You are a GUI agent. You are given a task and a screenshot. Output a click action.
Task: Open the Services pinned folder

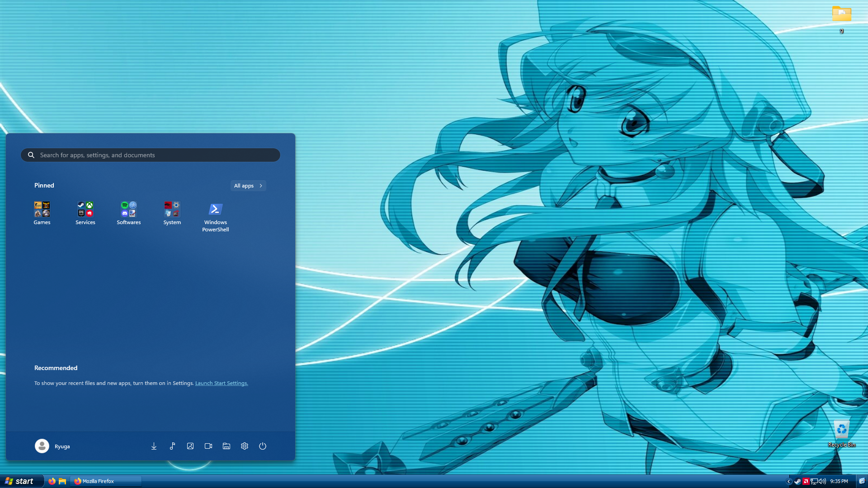pyautogui.click(x=85, y=213)
